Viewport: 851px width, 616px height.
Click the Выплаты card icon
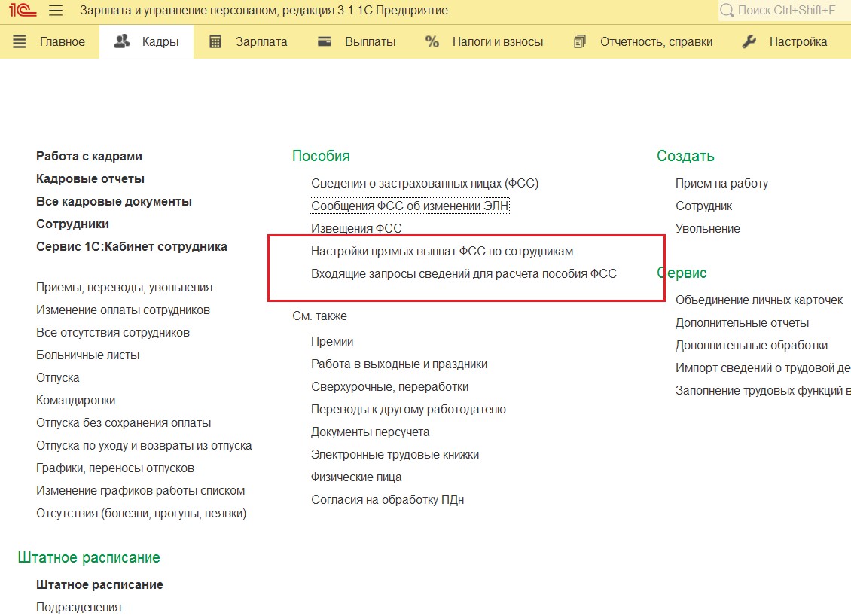(x=325, y=41)
